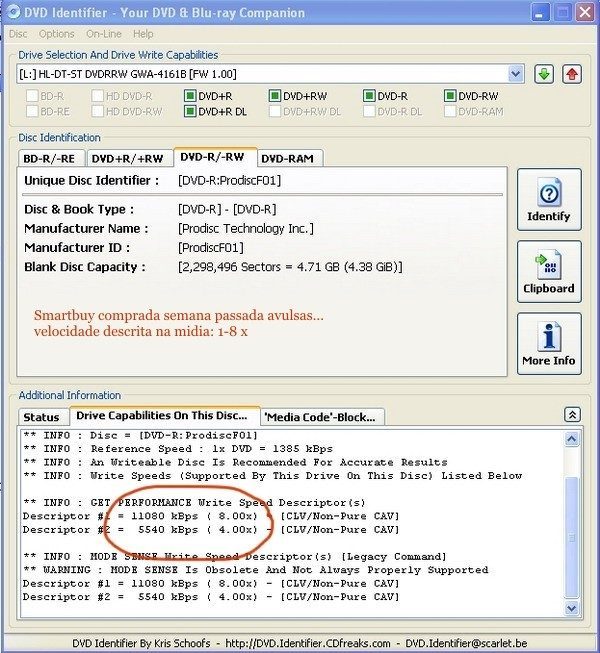
Task: Close the DVD Identifier window
Action: pos(585,12)
